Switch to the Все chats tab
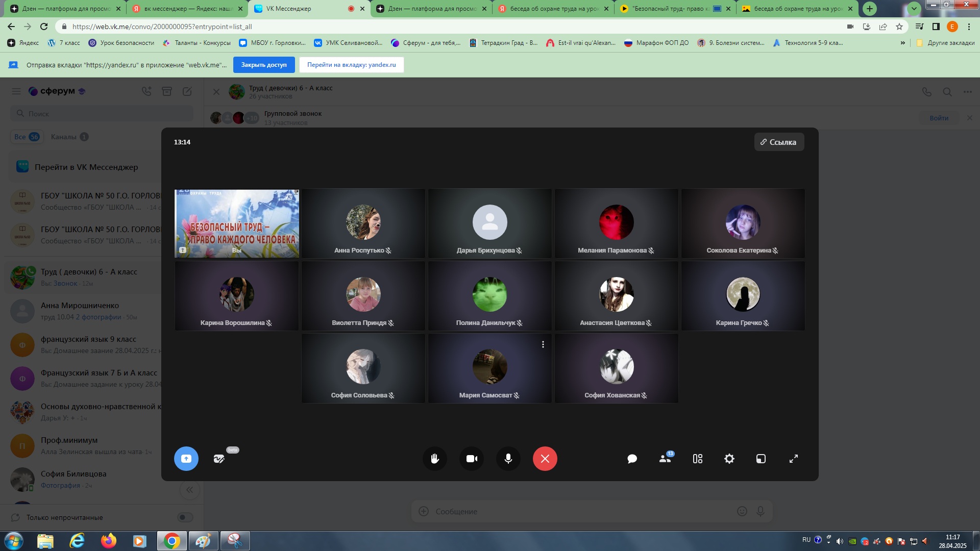Screen dimensions: 980x551 27,137
